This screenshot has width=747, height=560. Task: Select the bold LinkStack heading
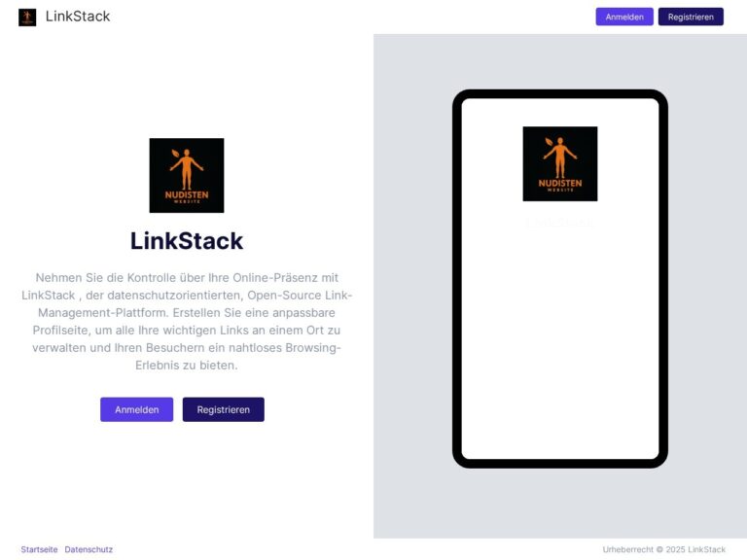tap(187, 241)
